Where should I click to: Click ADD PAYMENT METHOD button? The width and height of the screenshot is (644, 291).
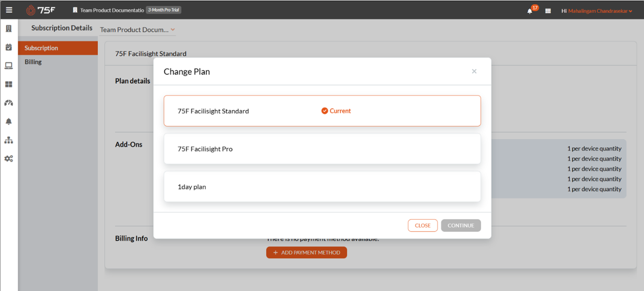306,252
